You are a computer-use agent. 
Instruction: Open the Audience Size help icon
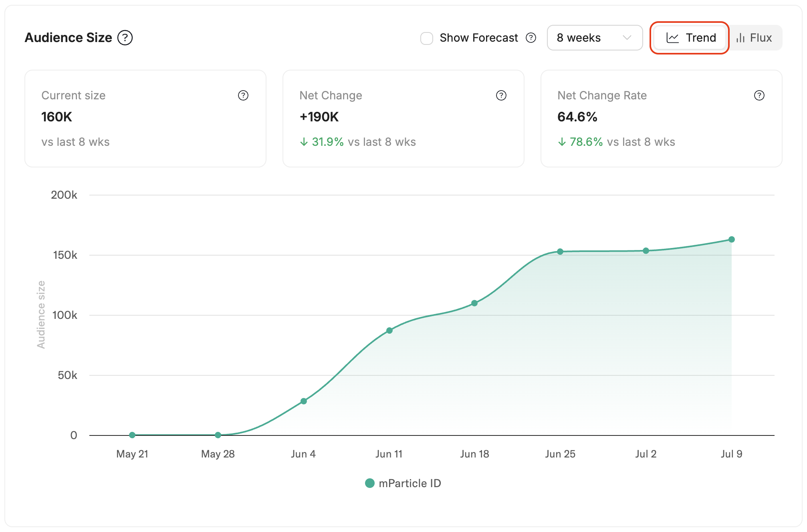coord(125,38)
